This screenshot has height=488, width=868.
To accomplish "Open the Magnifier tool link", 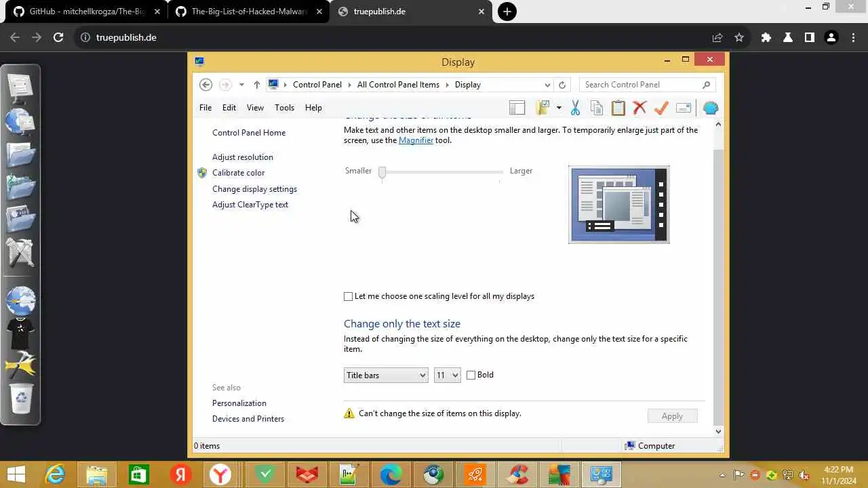I will tap(416, 140).
